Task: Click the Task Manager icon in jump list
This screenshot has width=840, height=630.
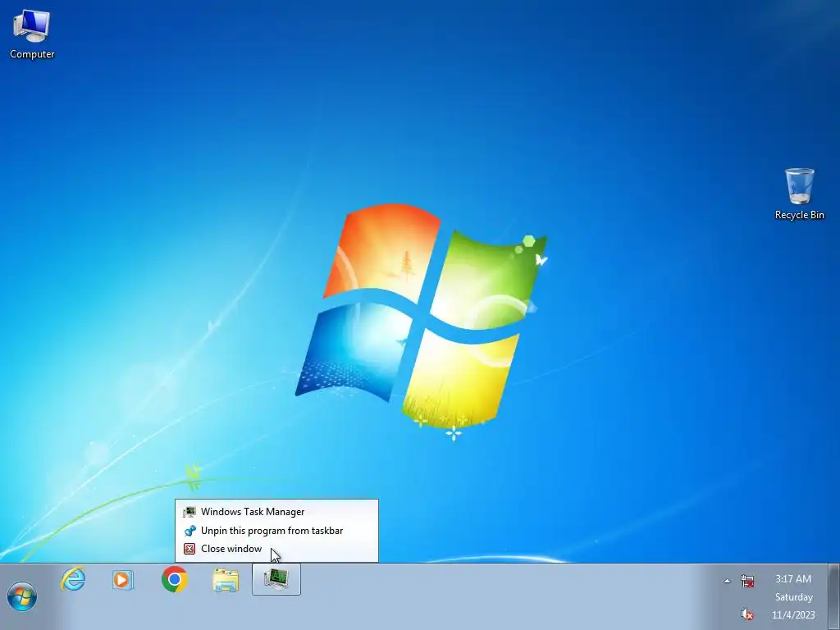Action: click(189, 512)
